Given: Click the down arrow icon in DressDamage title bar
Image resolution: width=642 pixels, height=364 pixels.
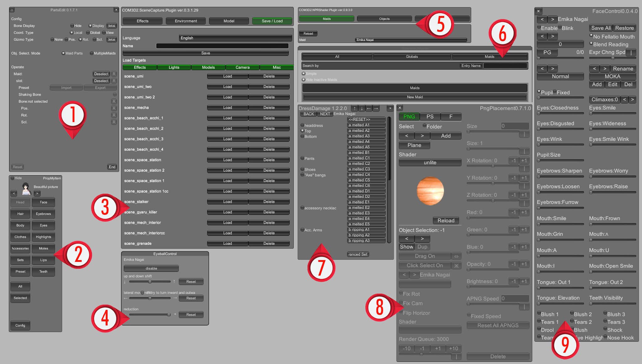Looking at the screenshot, I should [x=361, y=108].
